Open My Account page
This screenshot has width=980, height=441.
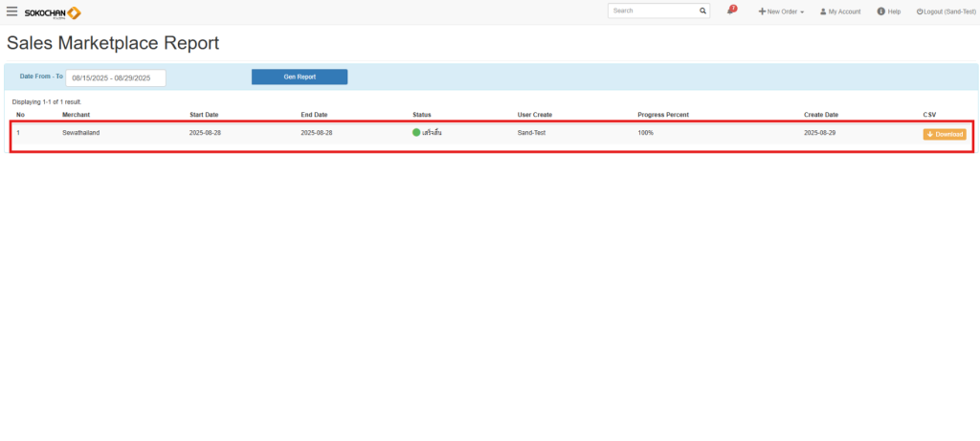[x=840, y=11]
